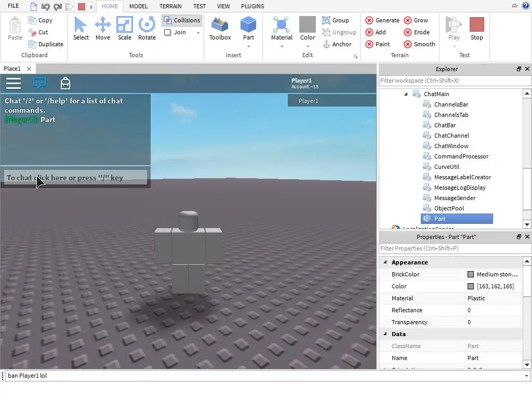Click Generate terrain
Screen dimensions: 532x399
tap(382, 20)
